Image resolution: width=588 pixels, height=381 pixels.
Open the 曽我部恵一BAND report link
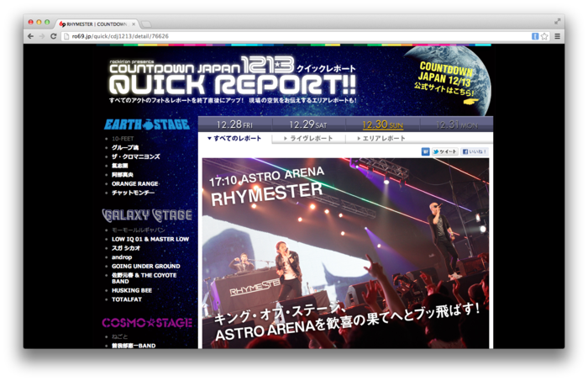pyautogui.click(x=134, y=346)
